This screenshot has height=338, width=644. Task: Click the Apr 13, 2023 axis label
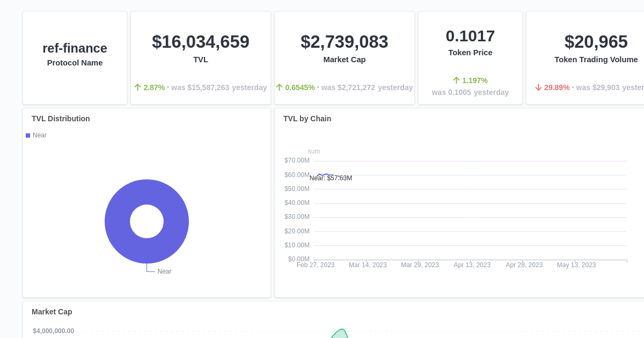tap(472, 264)
